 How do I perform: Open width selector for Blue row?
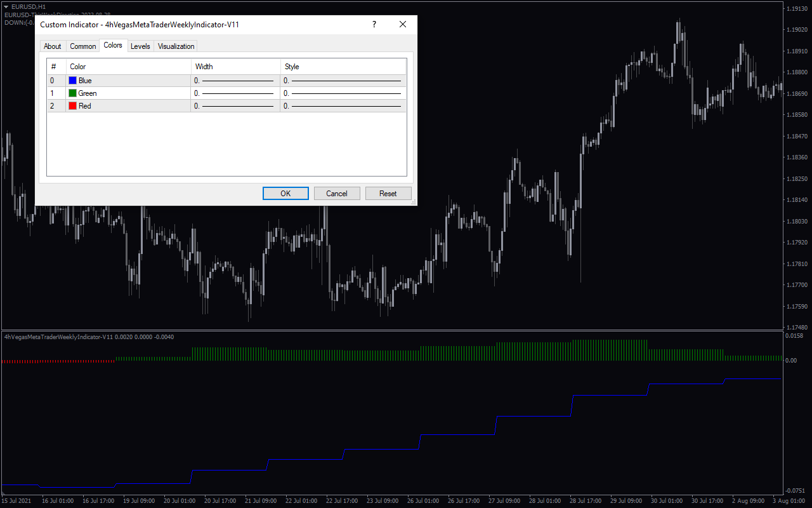[x=235, y=81]
